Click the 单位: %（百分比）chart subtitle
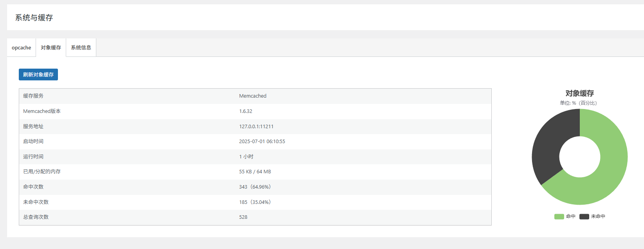This screenshot has height=249, width=644. coord(579,103)
